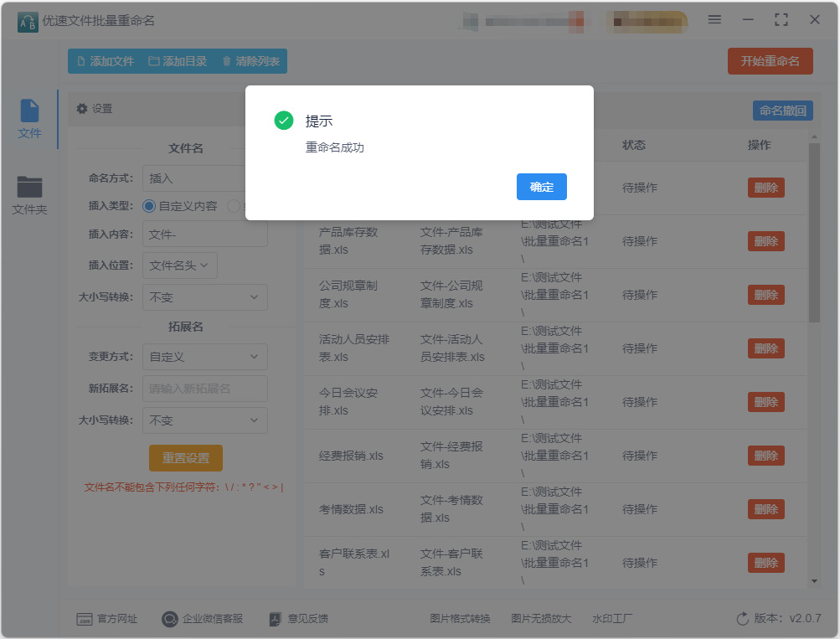Viewport: 840px width, 639px height.
Task: Click the 官方网址 browser icon
Action: pos(84,619)
